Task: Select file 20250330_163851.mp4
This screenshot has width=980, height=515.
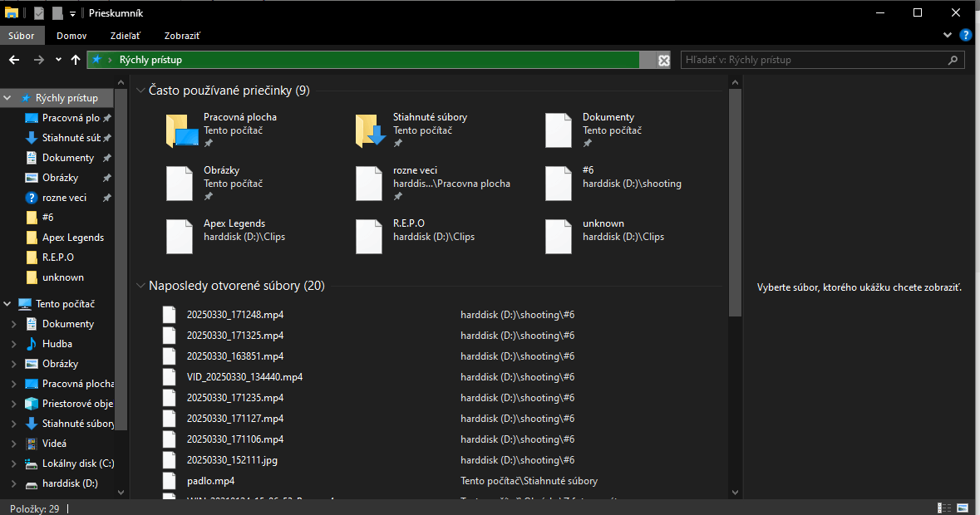Action: [x=235, y=356]
